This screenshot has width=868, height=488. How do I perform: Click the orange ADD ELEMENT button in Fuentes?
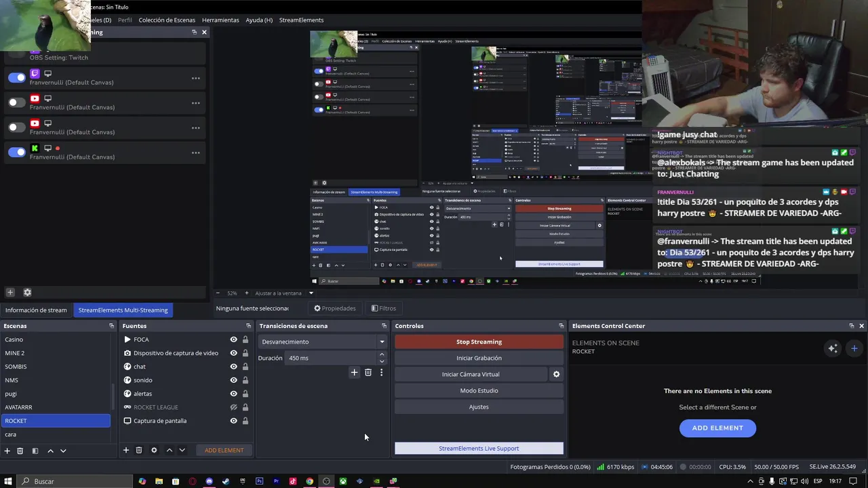(224, 450)
